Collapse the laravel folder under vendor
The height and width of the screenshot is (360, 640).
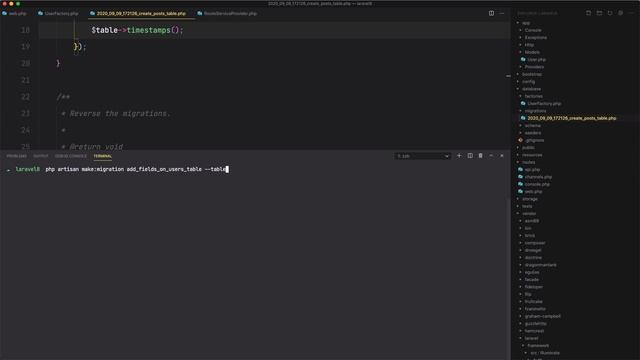(531, 338)
